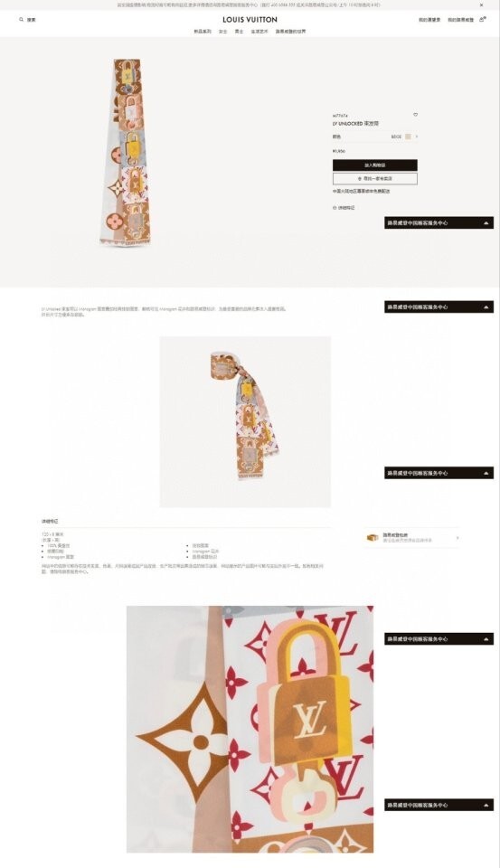The width and height of the screenshot is (500, 868).
Task: Open the color selection chevron next to BEIGE
Action: point(417,137)
